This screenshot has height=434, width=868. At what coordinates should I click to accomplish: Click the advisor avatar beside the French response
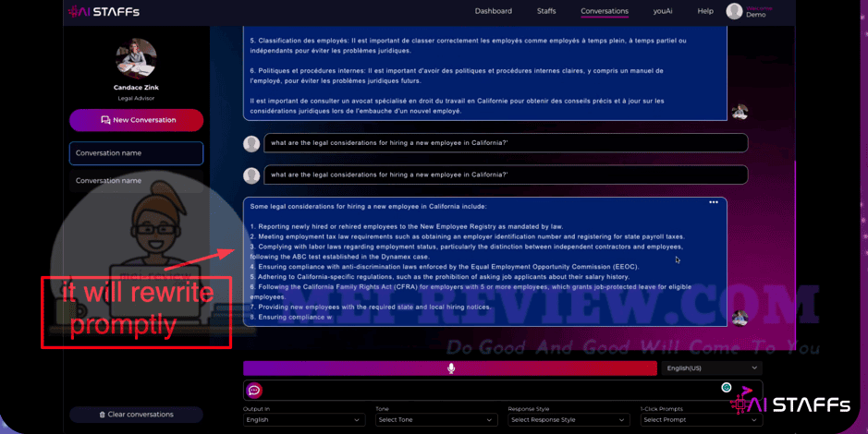point(740,112)
